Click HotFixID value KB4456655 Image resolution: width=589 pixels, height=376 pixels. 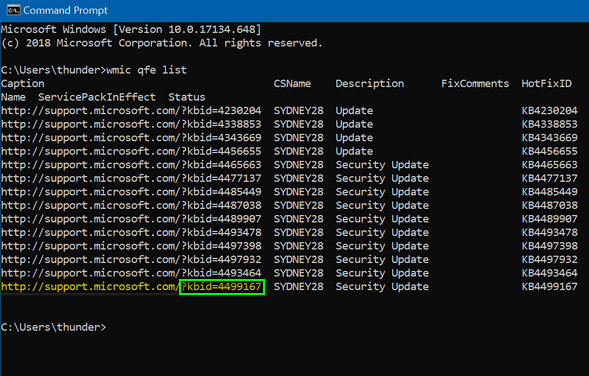pos(550,151)
